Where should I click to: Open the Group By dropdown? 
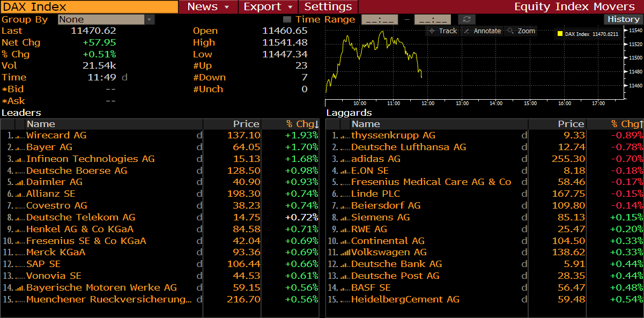(150, 20)
